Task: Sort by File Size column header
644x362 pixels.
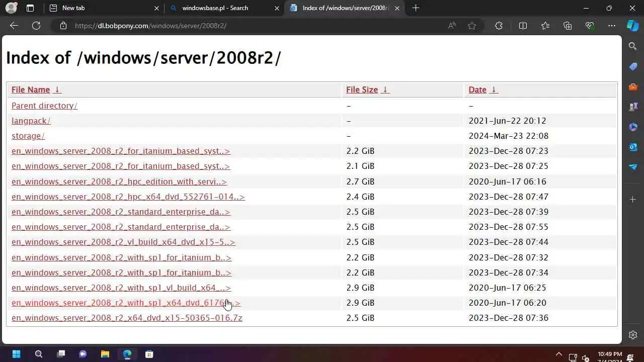Action: click(x=362, y=89)
